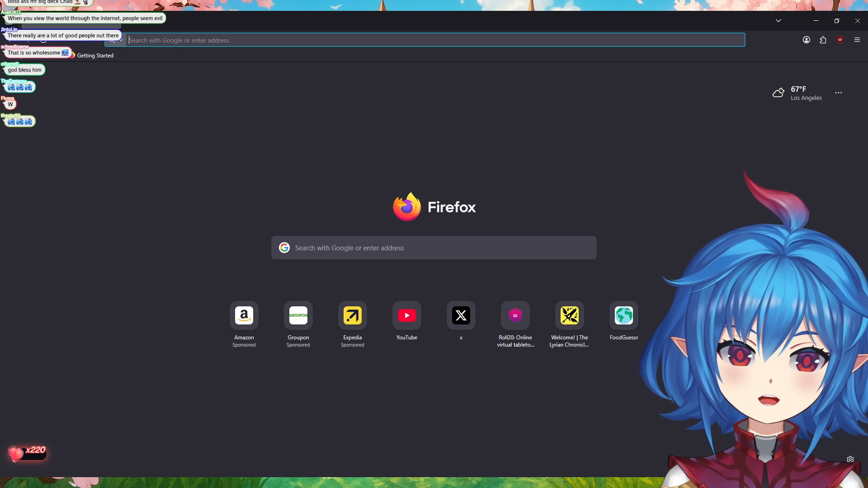The width and height of the screenshot is (868, 488).
Task: Launch the YouTube shortcut tile
Action: coord(407,315)
